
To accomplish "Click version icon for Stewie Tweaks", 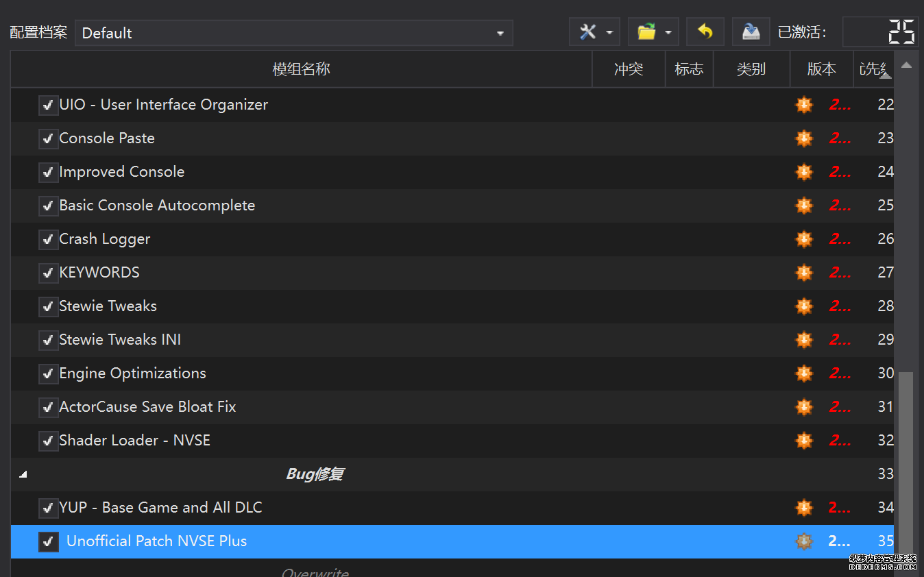I will 803,306.
